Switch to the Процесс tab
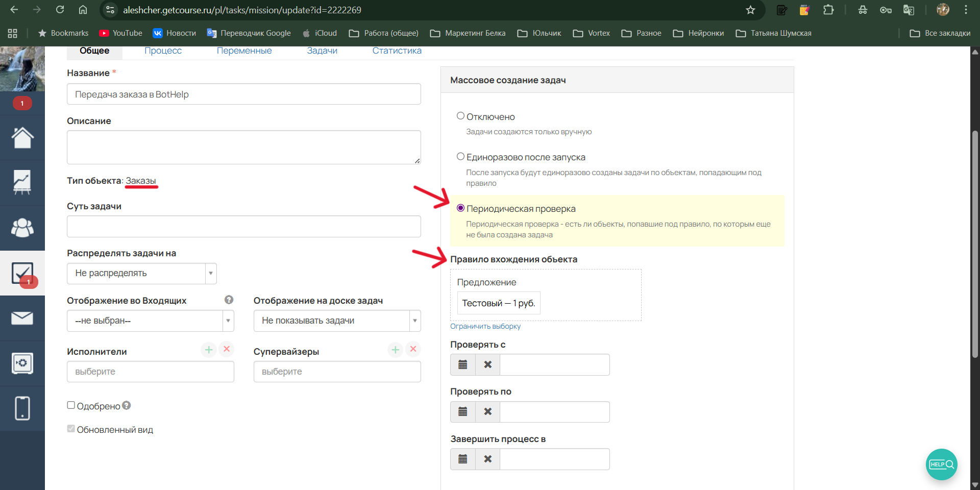Image resolution: width=980 pixels, height=490 pixels. tap(163, 51)
